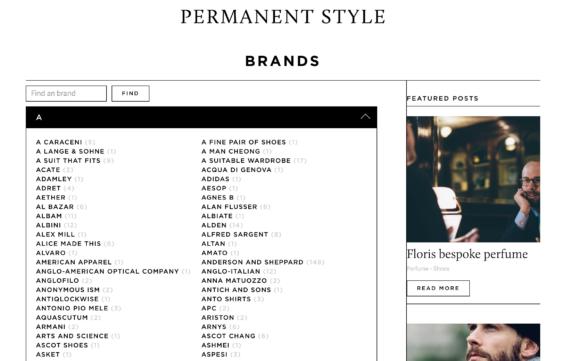Open the A Suitable Wardrobe brand
580x361 pixels.
coord(246,161)
